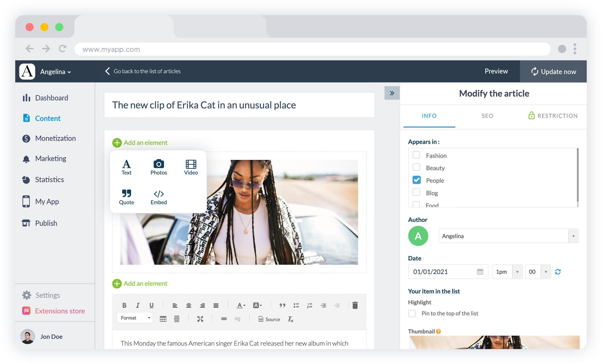Click Preview to preview article
The image size is (602, 364).
click(496, 71)
